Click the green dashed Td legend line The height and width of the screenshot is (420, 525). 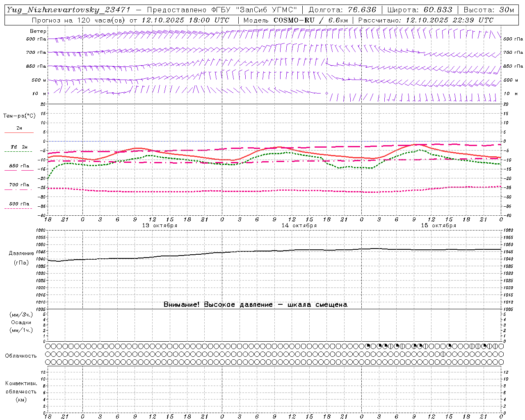click(x=18, y=151)
